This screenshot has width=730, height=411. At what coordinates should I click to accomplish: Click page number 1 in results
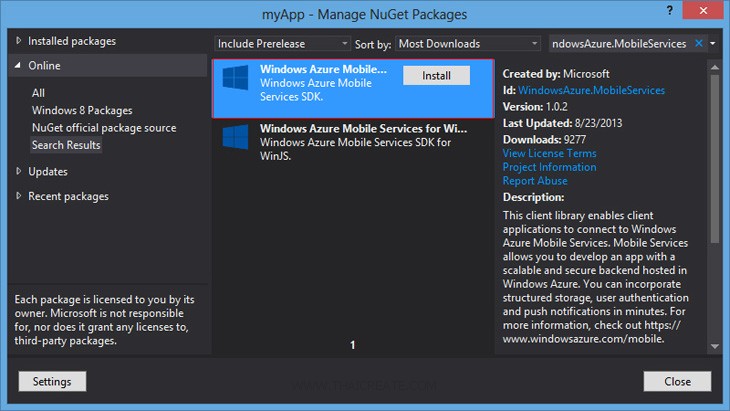pyautogui.click(x=352, y=345)
